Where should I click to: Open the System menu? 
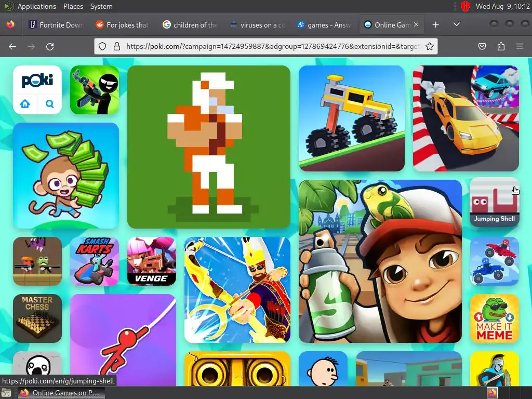tap(101, 6)
